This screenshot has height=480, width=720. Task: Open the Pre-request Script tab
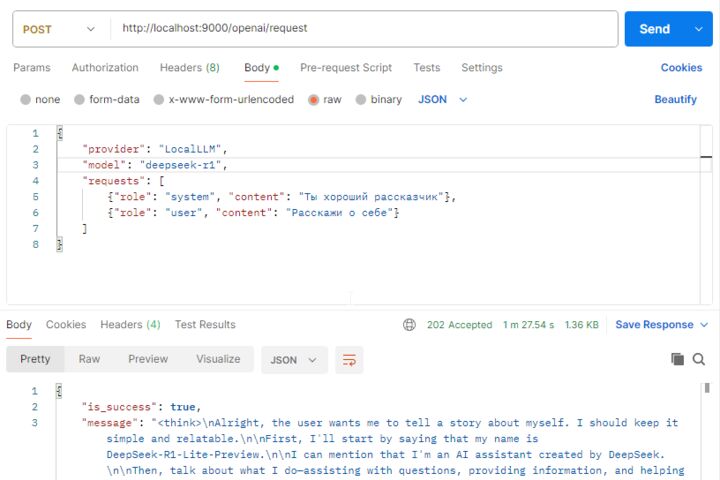pyautogui.click(x=346, y=68)
